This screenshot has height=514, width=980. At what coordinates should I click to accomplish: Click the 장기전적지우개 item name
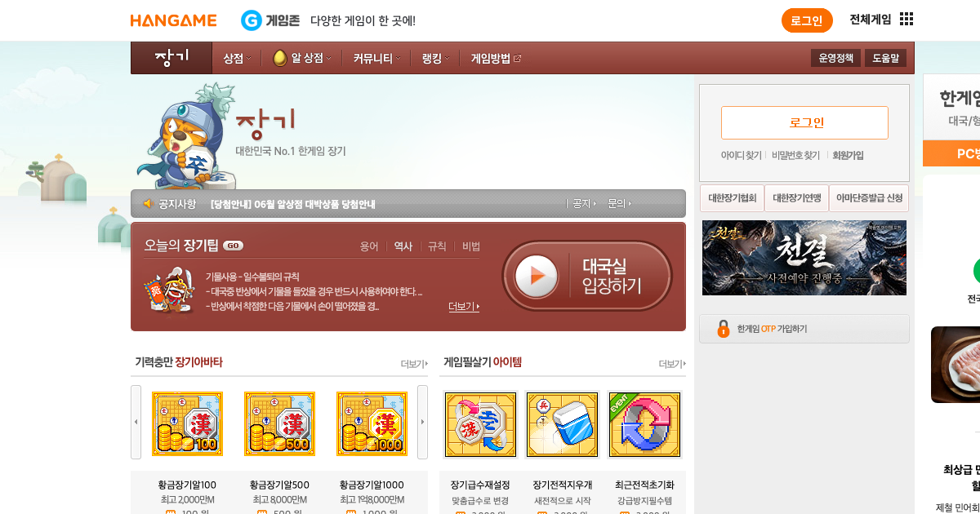(x=562, y=485)
